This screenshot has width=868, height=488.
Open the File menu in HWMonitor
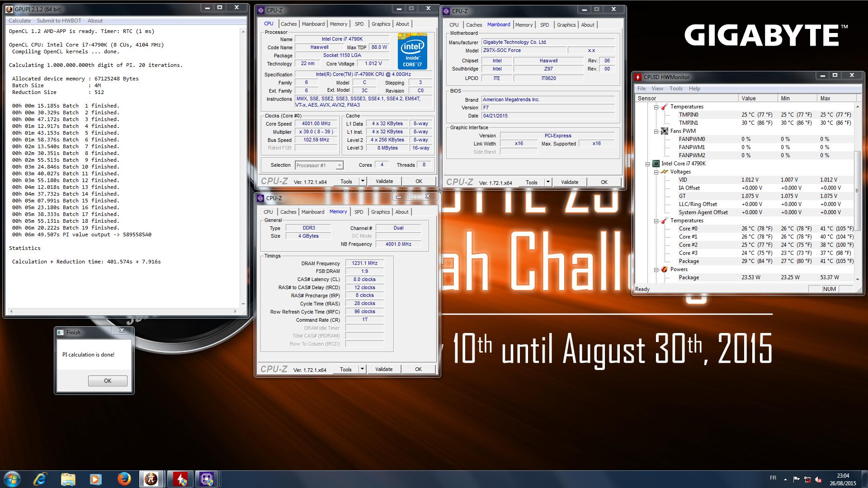[x=642, y=89]
